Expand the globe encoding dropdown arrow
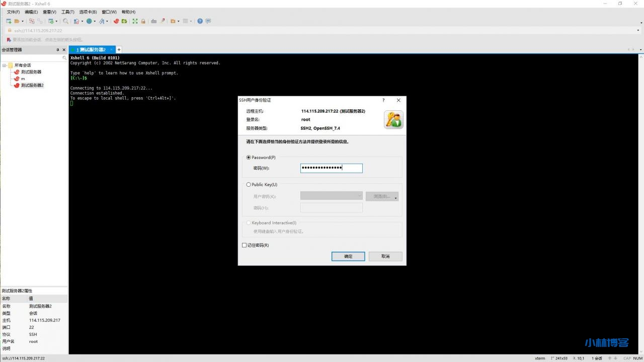The image size is (644, 362). pyautogui.click(x=95, y=22)
